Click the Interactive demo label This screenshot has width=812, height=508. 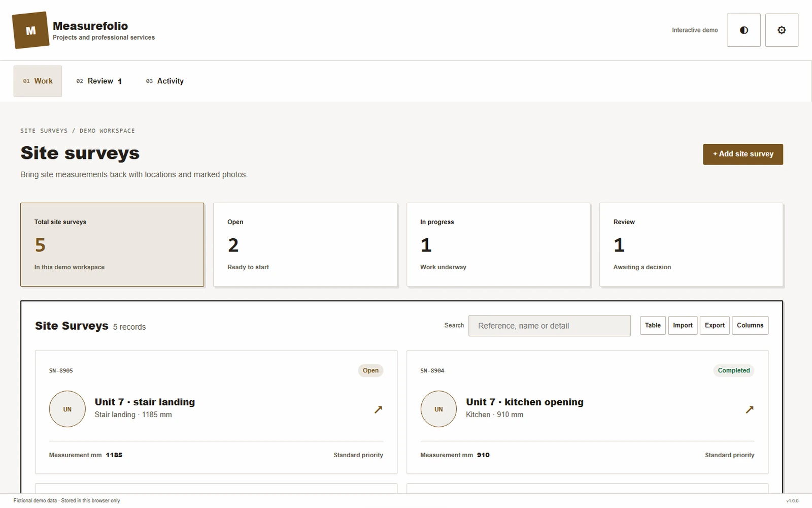click(x=695, y=30)
